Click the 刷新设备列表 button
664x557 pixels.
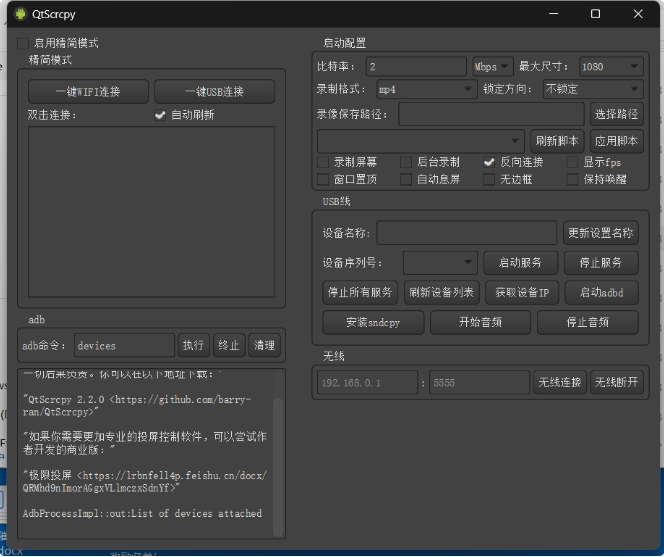[x=441, y=292]
